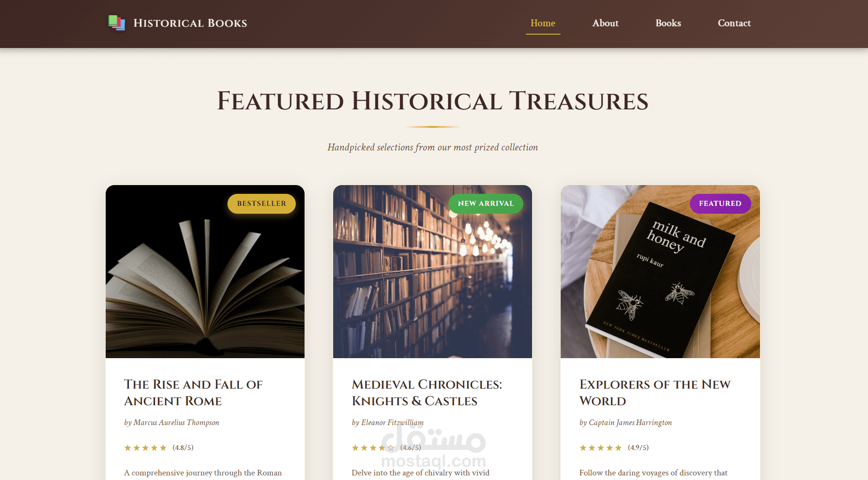The width and height of the screenshot is (868, 480).
Task: Open Explorers of the New World title
Action: click(655, 393)
